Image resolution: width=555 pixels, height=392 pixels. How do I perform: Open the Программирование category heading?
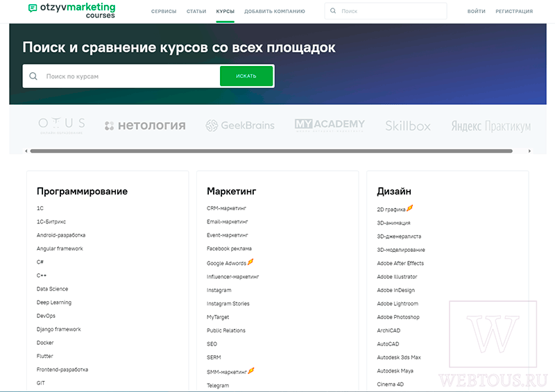click(82, 191)
